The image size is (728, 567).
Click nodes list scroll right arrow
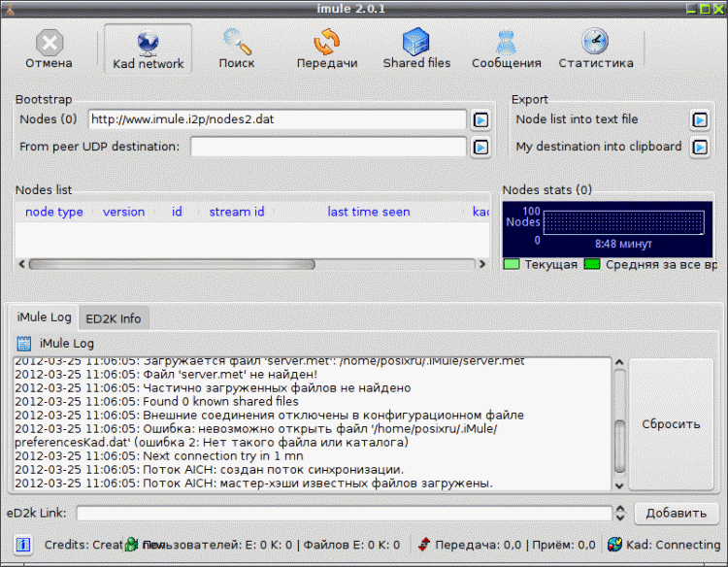tap(482, 264)
